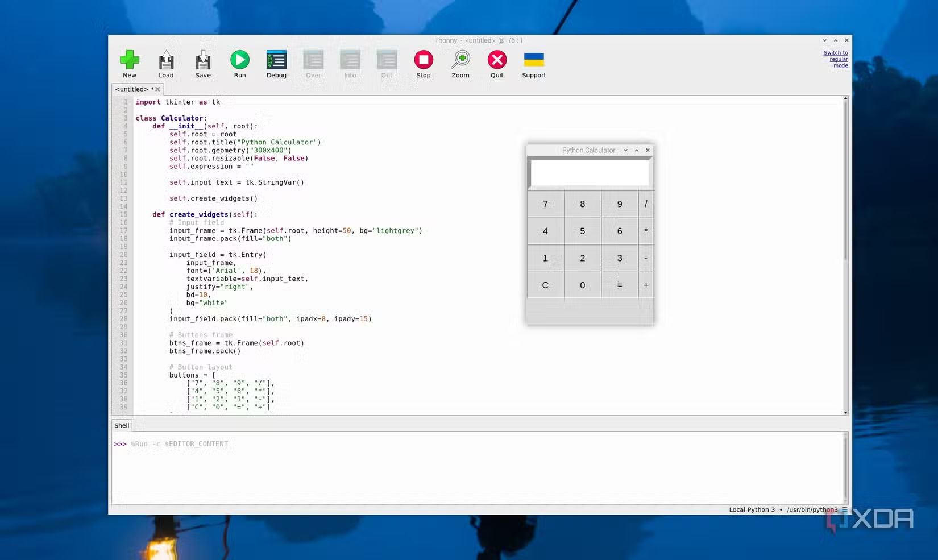Close the <untitled> editor tab
This screenshot has width=938, height=560.
point(157,89)
